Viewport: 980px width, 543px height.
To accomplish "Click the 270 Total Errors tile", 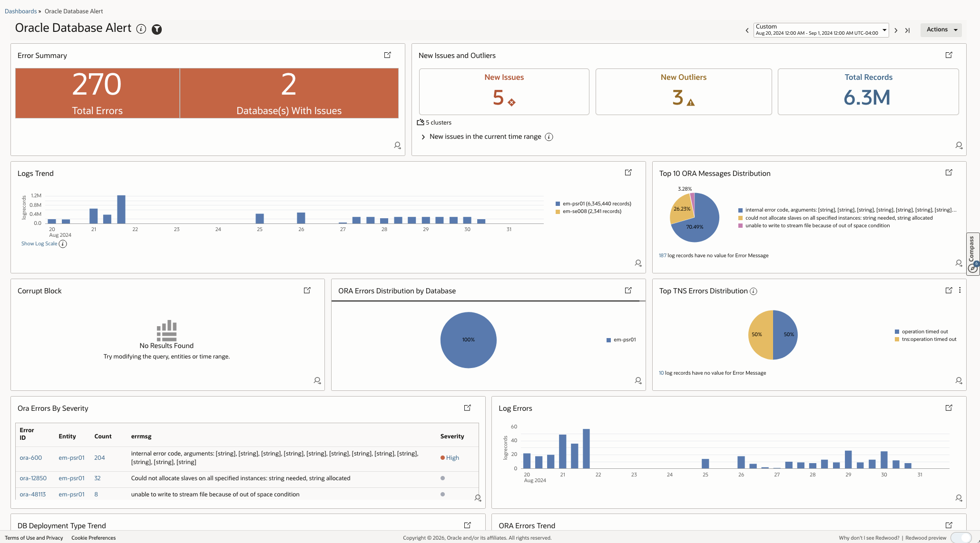I will pyautogui.click(x=98, y=93).
